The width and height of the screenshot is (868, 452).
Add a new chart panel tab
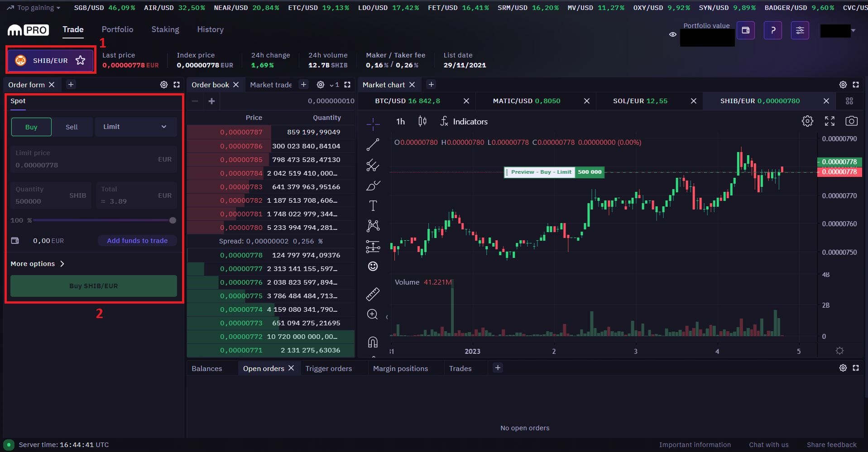click(431, 85)
